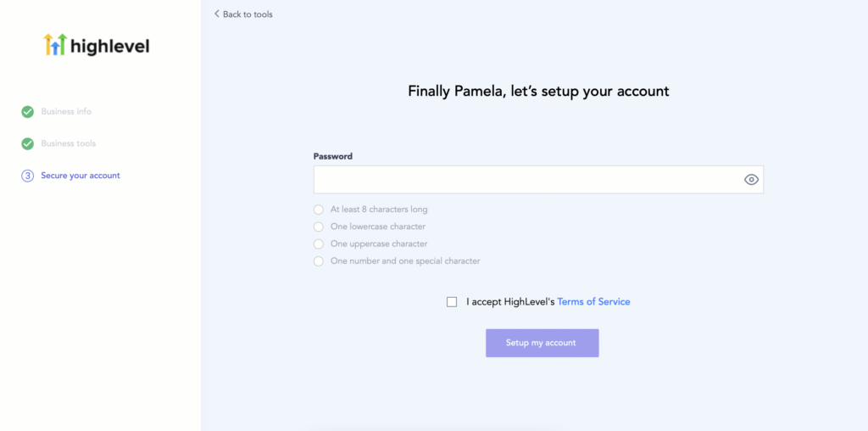Viewport: 868px width, 431px height.
Task: Go to the Business info step
Action: [x=66, y=112]
